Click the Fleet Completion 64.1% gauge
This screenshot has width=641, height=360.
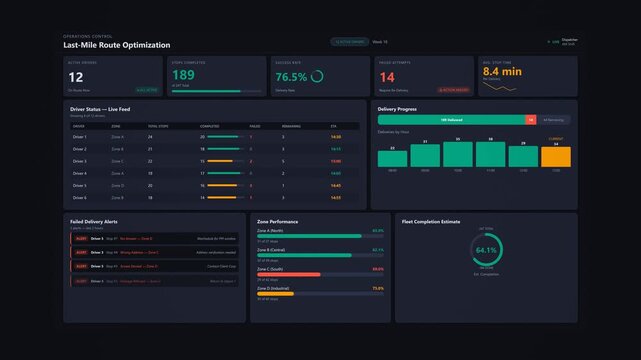pyautogui.click(x=486, y=250)
